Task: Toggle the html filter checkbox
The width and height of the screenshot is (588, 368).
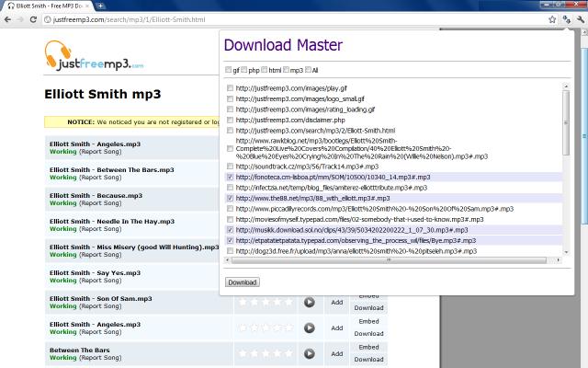Action: click(x=265, y=70)
